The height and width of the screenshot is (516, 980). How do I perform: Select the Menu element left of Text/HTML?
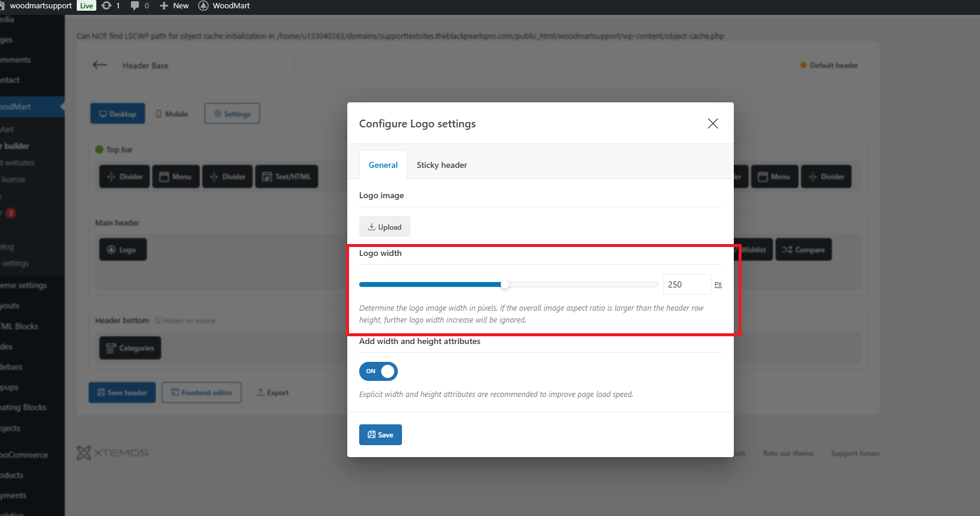(x=175, y=177)
